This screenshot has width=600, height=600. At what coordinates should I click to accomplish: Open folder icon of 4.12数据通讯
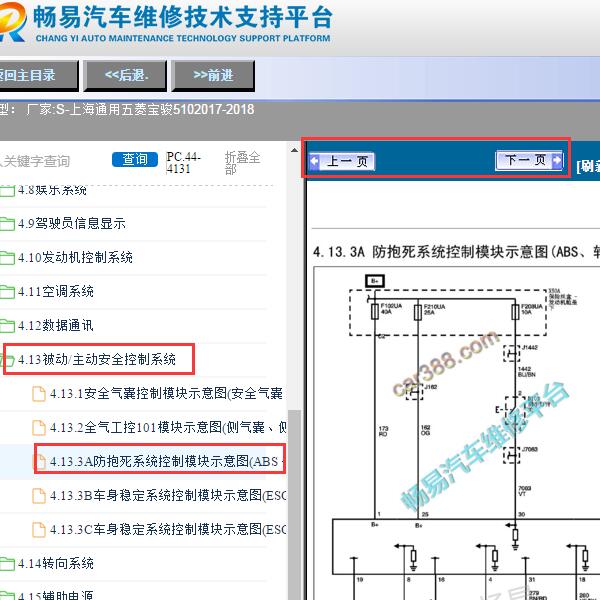point(7,326)
